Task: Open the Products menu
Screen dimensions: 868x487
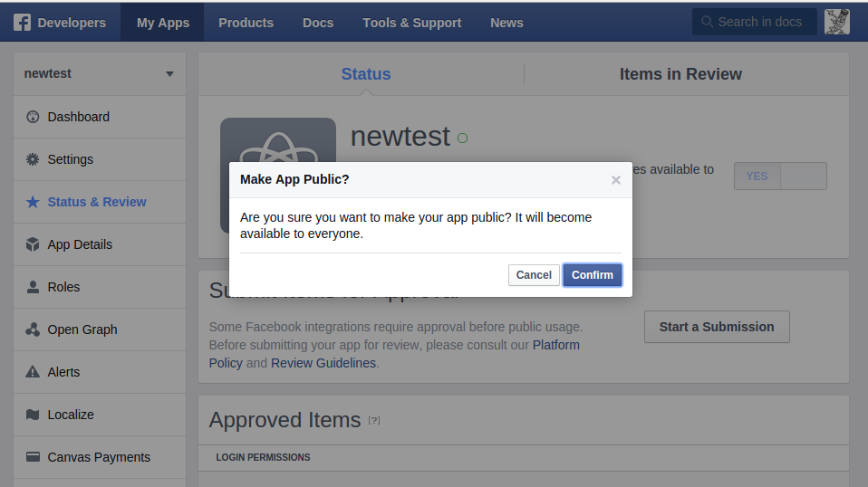Action: (246, 23)
